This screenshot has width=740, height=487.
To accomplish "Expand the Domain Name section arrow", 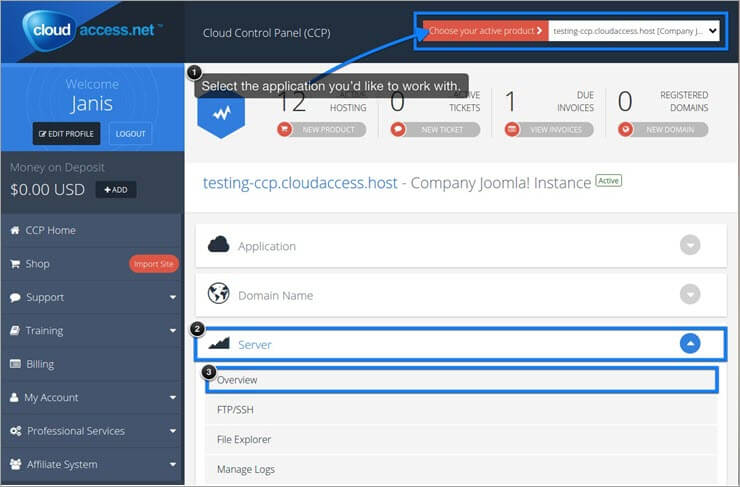I will [x=690, y=295].
